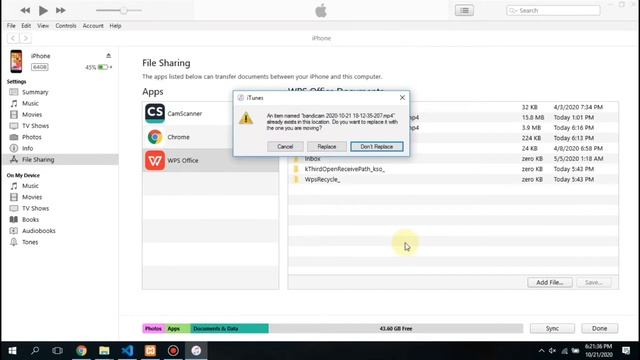Open the Account menu
The width and height of the screenshot is (640, 360).
pos(93,26)
